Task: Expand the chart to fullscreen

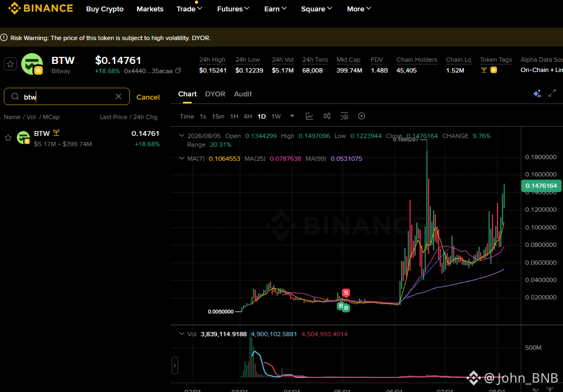Action: click(552, 94)
